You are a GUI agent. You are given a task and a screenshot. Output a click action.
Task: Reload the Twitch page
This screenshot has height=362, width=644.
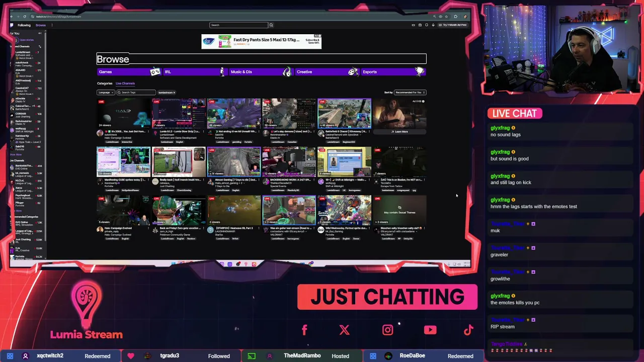24,17
